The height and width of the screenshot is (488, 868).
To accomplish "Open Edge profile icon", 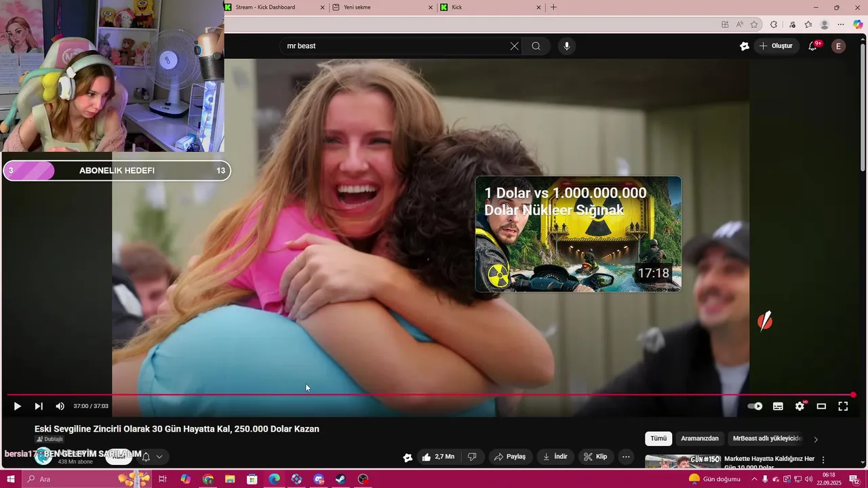I will 825,24.
